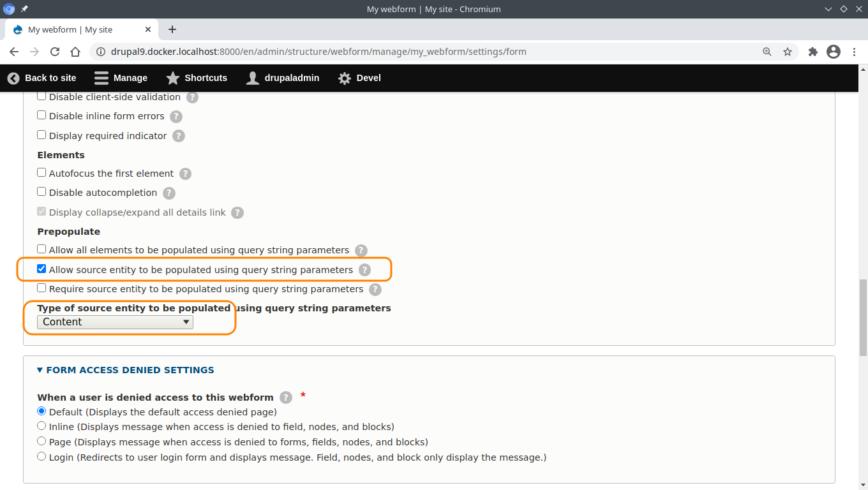Toggle Display required indicator checkbox
The width and height of the screenshot is (868, 490).
click(x=41, y=135)
